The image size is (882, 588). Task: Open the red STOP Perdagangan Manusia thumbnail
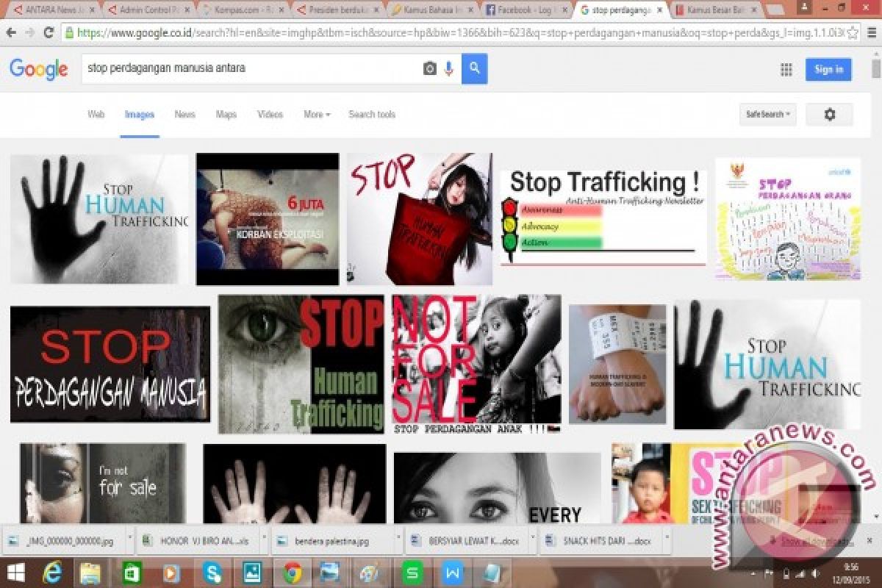(110, 365)
